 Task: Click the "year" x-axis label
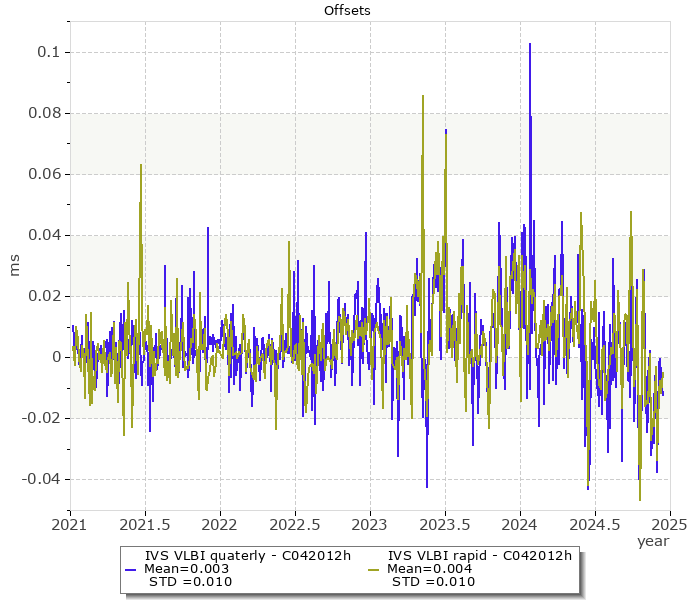(x=653, y=541)
